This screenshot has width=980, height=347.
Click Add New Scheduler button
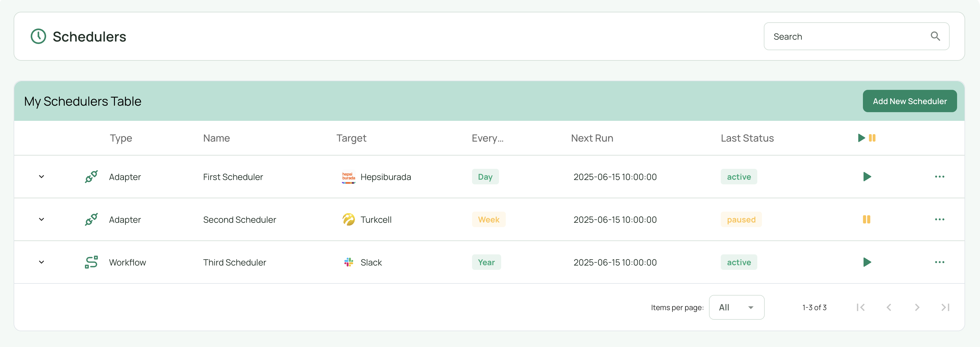pos(909,101)
